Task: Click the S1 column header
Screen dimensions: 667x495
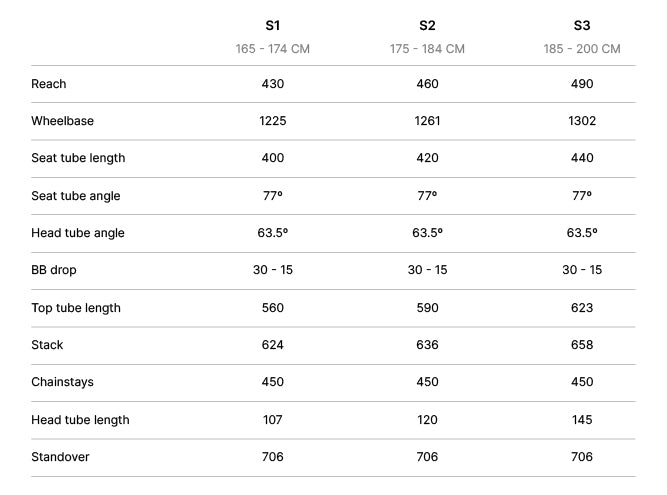Action: pyautogui.click(x=273, y=25)
